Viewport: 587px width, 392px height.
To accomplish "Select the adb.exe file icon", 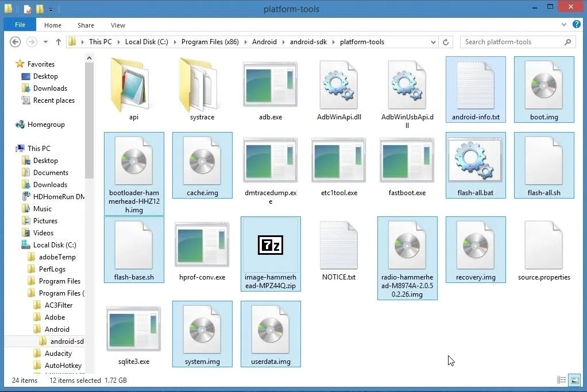I will (271, 84).
